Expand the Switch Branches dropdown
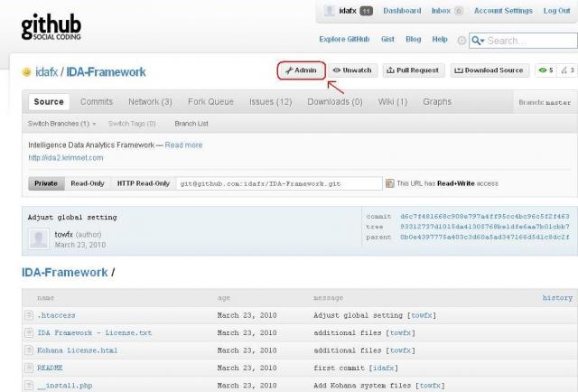The width and height of the screenshot is (578, 392). (x=62, y=124)
